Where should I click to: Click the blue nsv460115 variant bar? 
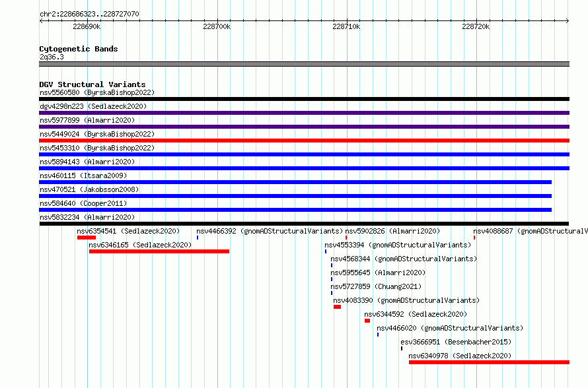point(295,182)
